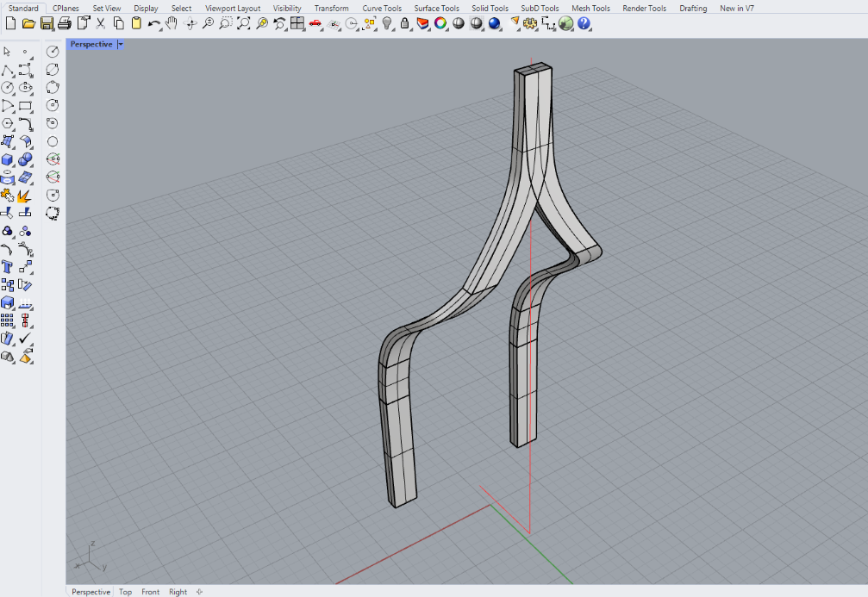Image resolution: width=868 pixels, height=597 pixels.
Task: Select the Fillet curves tool
Action: point(25,123)
